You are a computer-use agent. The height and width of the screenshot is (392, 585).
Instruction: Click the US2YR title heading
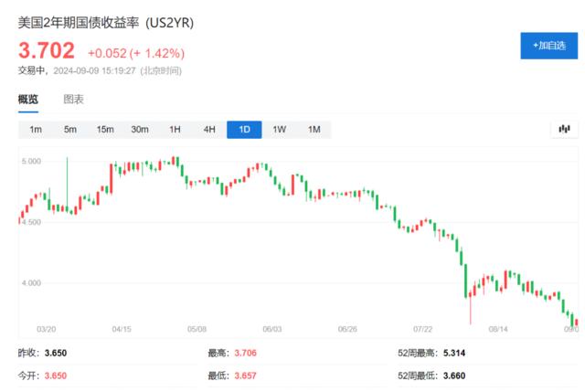click(x=106, y=23)
